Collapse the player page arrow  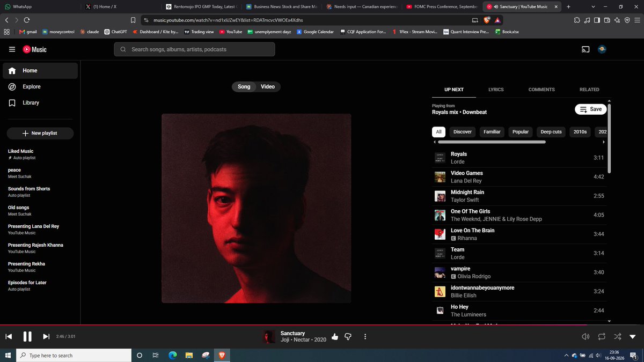click(633, 337)
